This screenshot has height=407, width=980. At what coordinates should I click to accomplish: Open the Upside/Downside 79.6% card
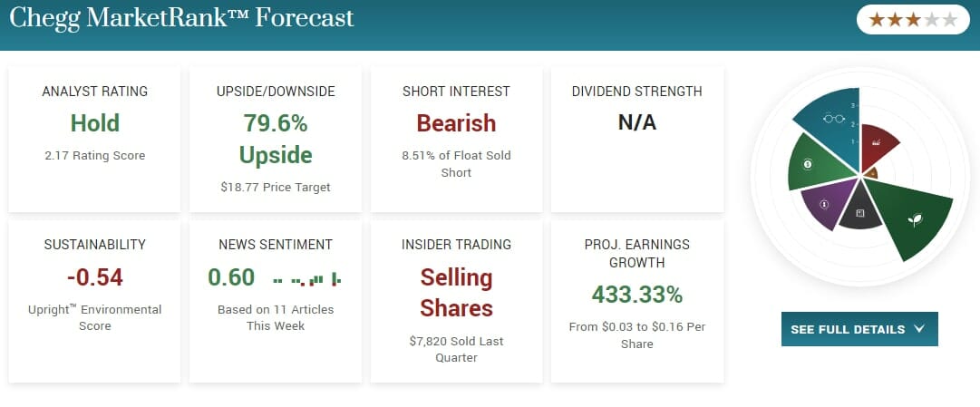click(276, 138)
